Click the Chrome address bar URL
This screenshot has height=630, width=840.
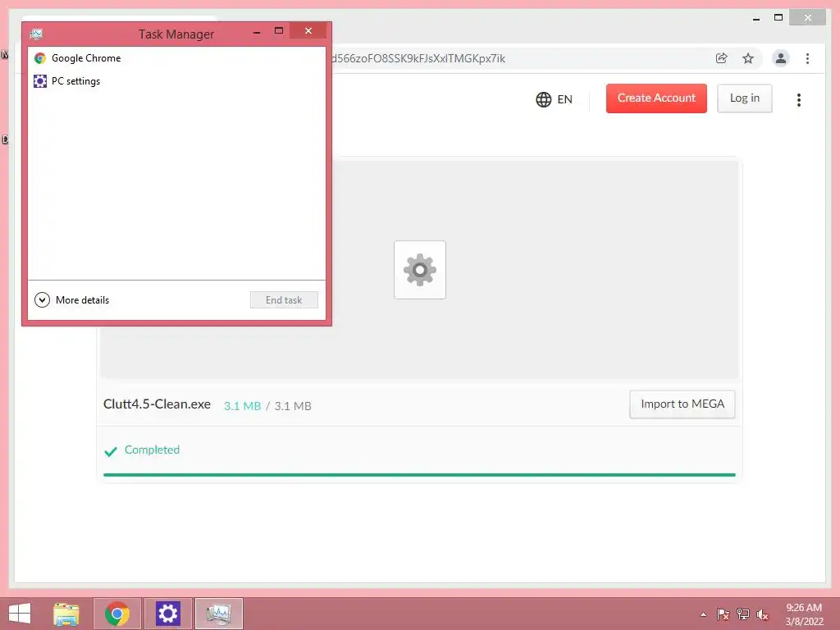(418, 58)
